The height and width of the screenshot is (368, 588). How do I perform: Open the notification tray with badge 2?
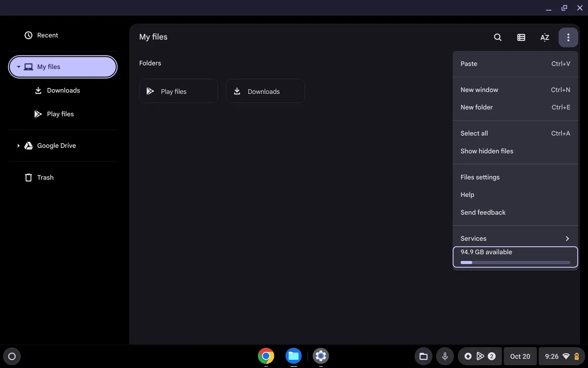click(480, 356)
